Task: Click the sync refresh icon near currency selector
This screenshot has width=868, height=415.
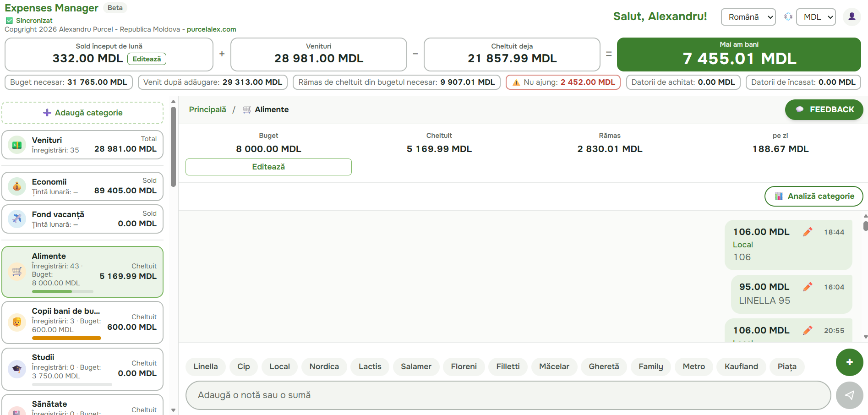Action: 788,17
